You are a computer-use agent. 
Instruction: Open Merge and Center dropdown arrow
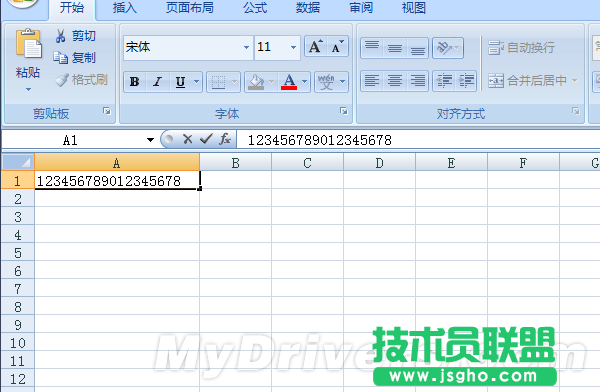click(574, 81)
